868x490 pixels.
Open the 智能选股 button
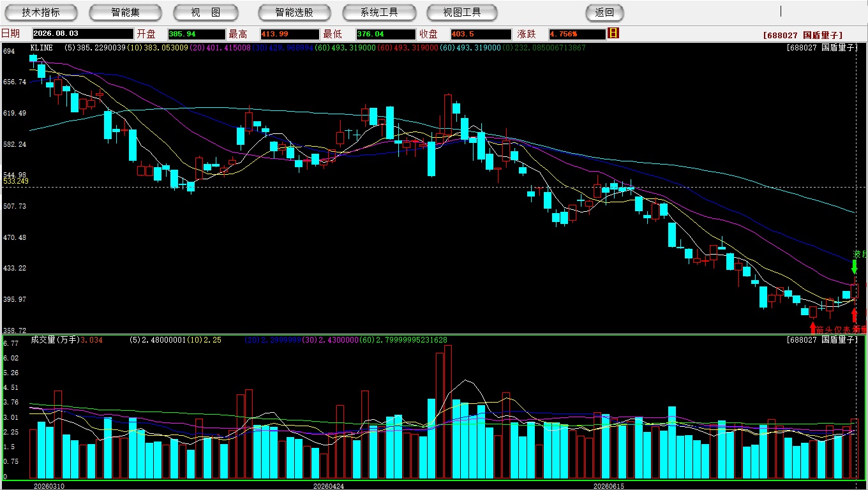pos(294,12)
